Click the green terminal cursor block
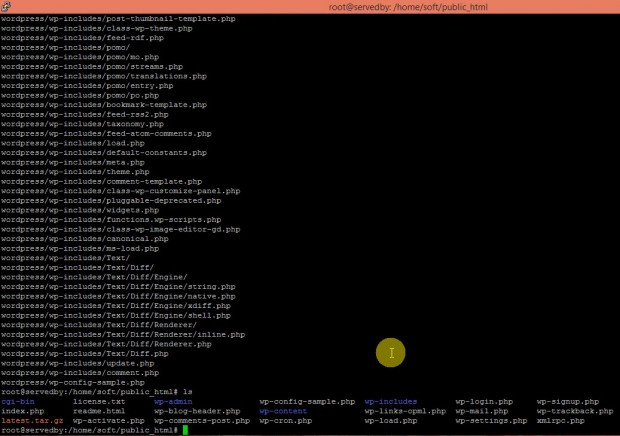 click(185, 430)
